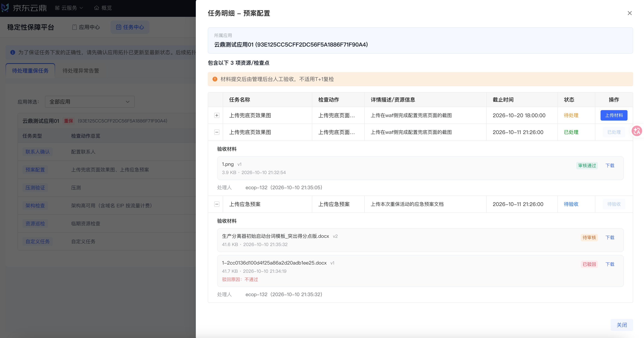The image size is (644, 338).
Task: Click the 1.png file name
Action: [x=228, y=164]
